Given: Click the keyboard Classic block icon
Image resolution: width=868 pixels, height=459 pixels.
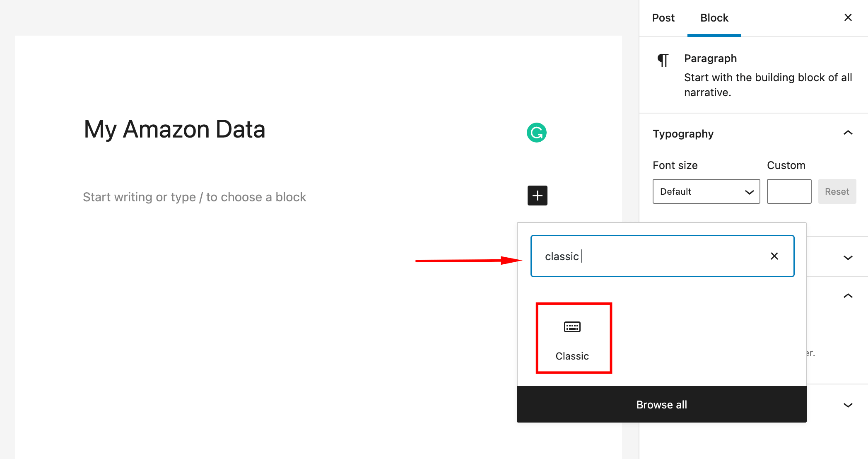Looking at the screenshot, I should tap(573, 326).
